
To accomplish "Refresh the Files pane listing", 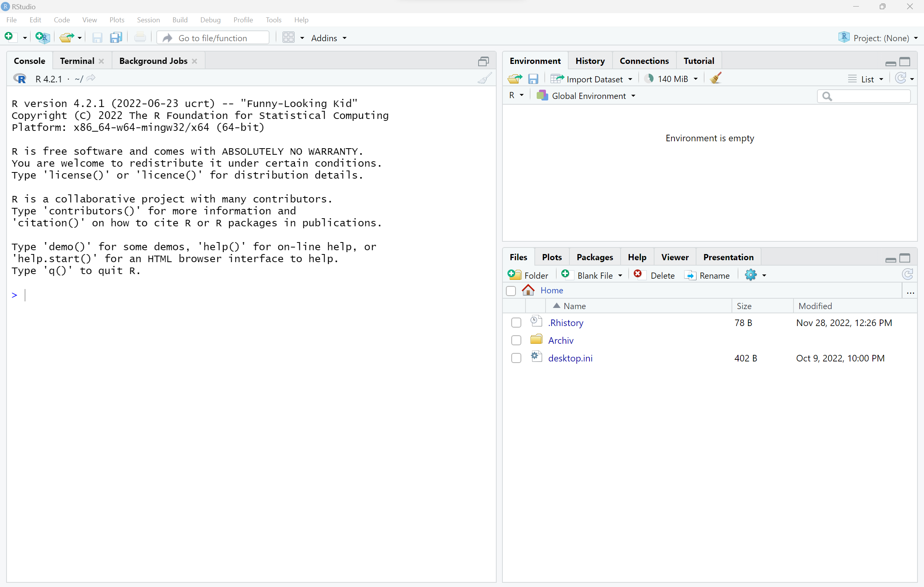I will point(907,274).
